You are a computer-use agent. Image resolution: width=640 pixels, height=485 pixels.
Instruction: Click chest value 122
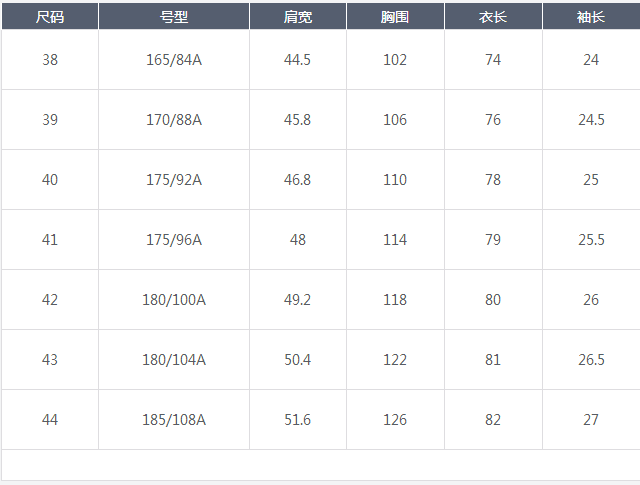(395, 360)
